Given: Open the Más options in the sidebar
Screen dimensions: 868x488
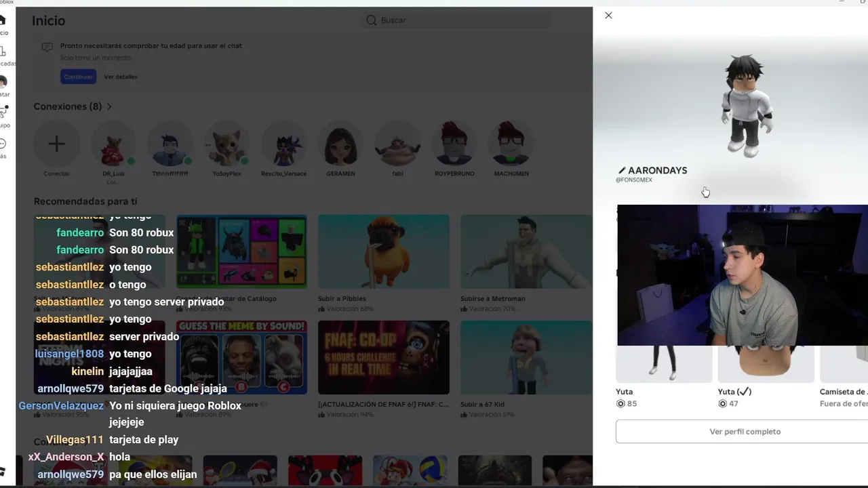Looking at the screenshot, I should (3, 147).
